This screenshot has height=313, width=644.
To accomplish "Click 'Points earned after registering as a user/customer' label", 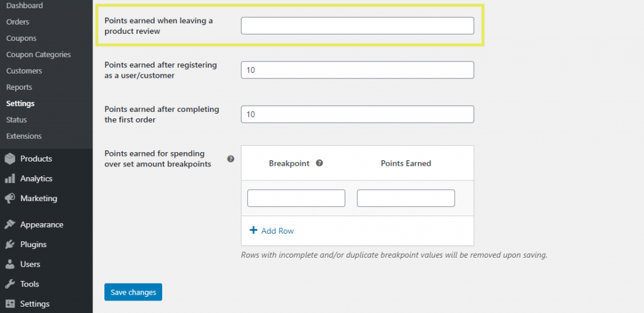I will 160,70.
